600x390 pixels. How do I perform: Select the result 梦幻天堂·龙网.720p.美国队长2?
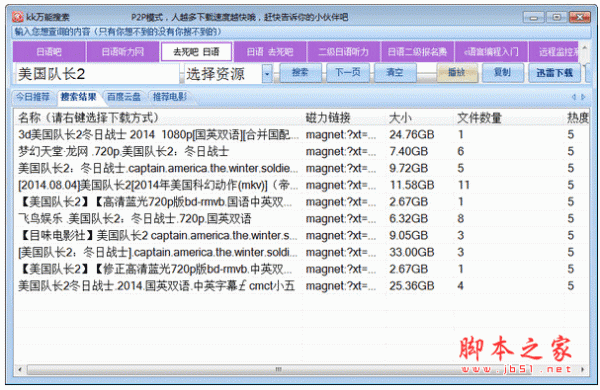pos(123,151)
